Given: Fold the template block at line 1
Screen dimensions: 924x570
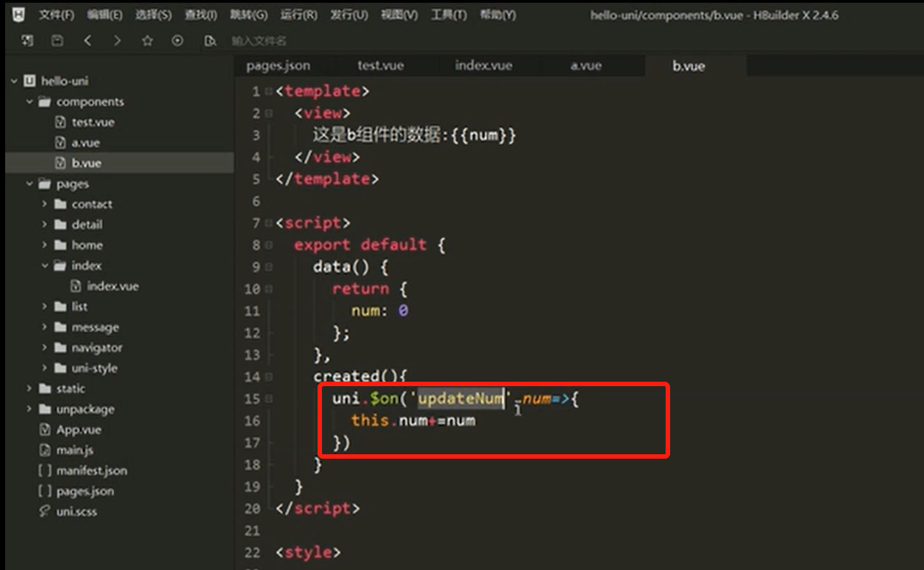Looking at the screenshot, I should (x=269, y=92).
